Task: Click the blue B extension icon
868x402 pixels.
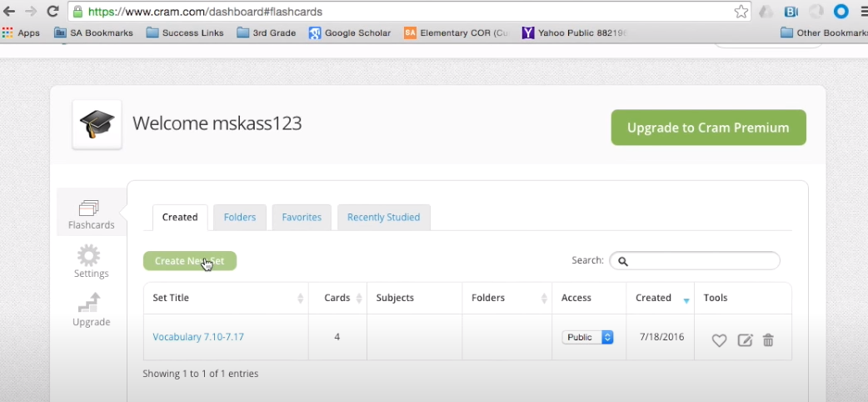Action: (791, 11)
